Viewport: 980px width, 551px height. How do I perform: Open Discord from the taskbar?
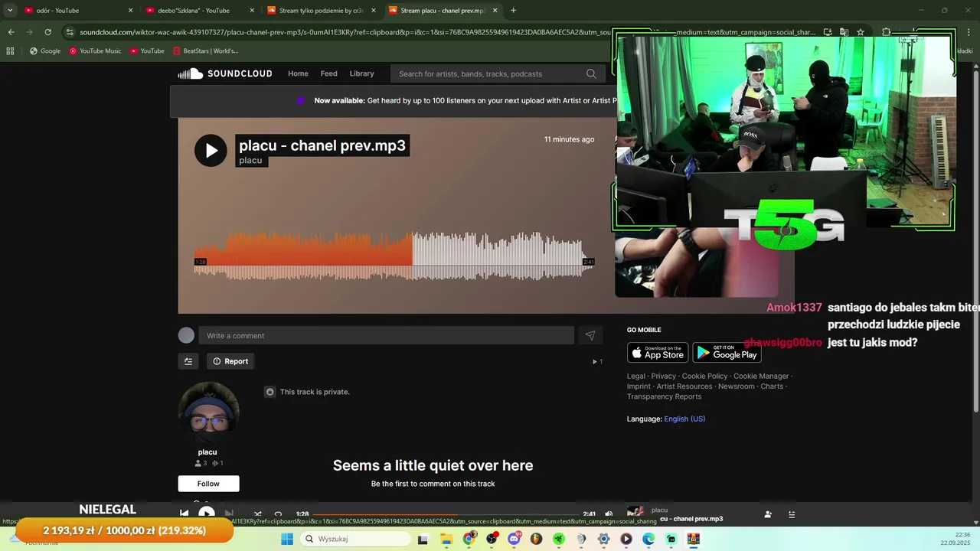click(514, 539)
